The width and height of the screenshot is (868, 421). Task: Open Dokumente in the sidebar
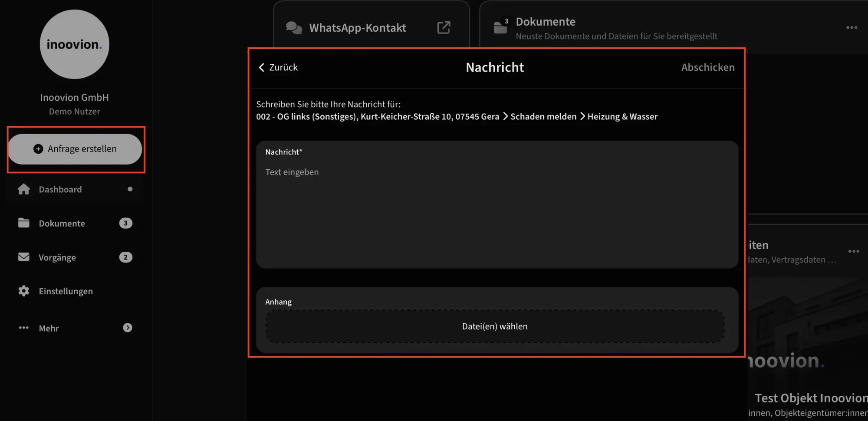[x=75, y=223]
